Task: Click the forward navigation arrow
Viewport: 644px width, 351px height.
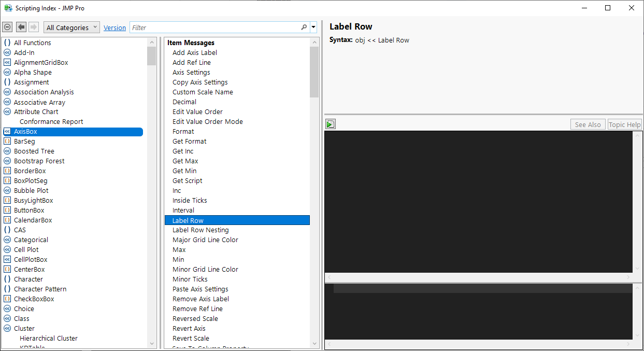Action: click(x=33, y=26)
